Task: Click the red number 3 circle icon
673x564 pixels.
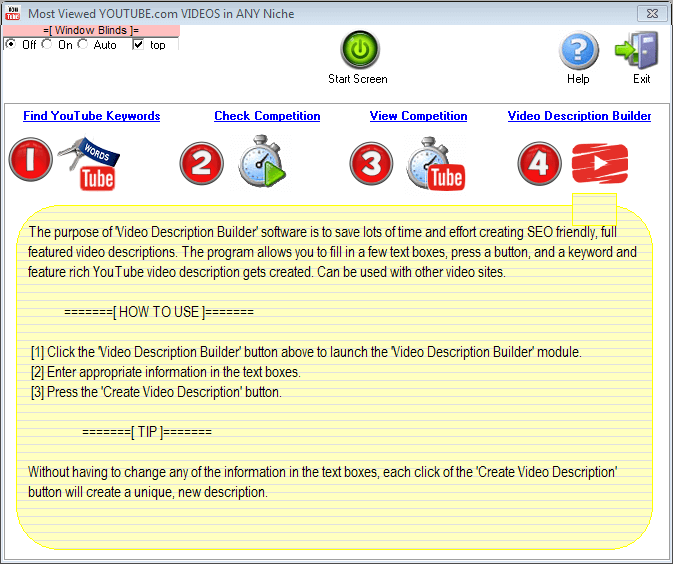Action: 371,164
